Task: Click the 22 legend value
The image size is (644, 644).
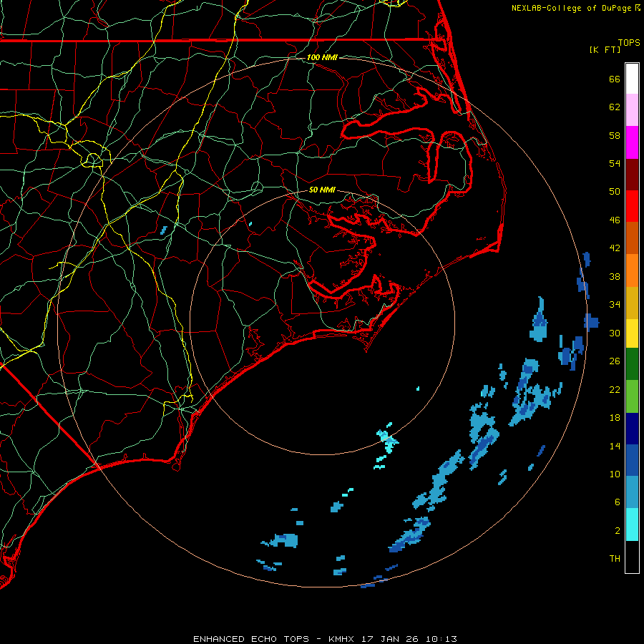Action: tap(615, 389)
